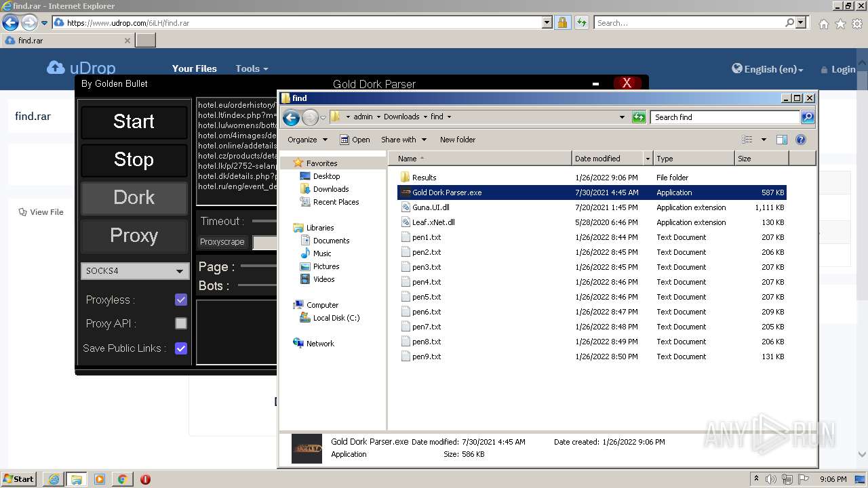Click Explorer back navigation arrow
The height and width of the screenshot is (488, 868).
pyautogui.click(x=291, y=117)
